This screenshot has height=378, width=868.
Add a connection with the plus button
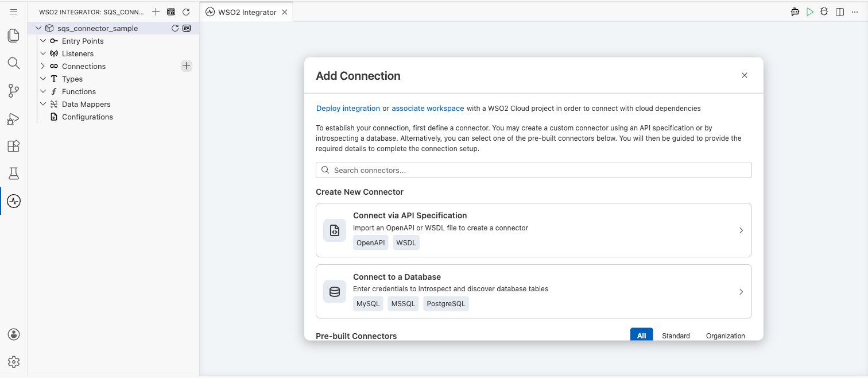pos(187,66)
